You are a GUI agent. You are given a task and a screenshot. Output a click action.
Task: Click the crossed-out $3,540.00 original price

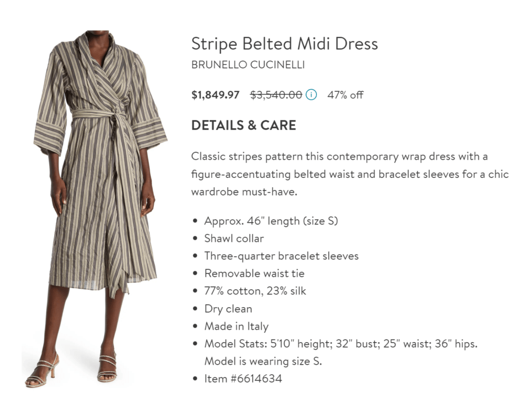click(x=276, y=95)
